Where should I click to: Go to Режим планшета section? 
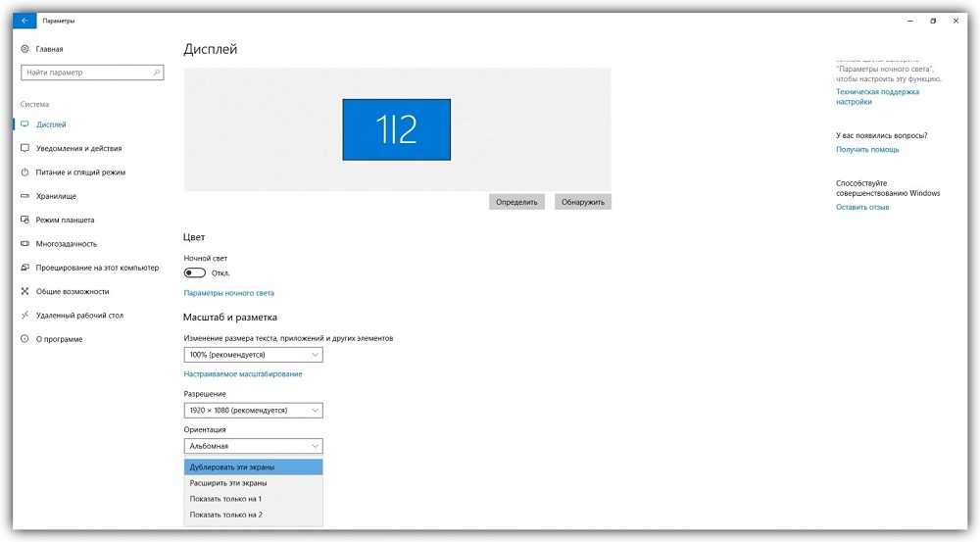click(65, 221)
